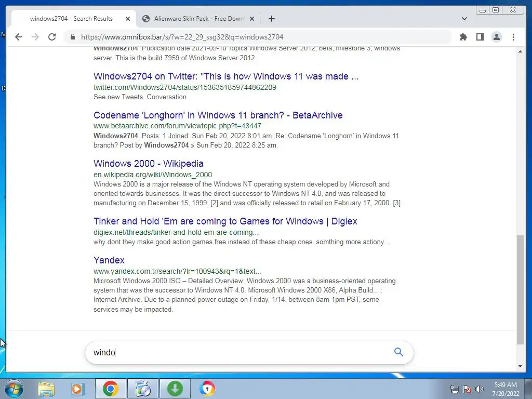Close the windows2704 Search Results tab
Screen dimensions: 532x399
coord(128,19)
